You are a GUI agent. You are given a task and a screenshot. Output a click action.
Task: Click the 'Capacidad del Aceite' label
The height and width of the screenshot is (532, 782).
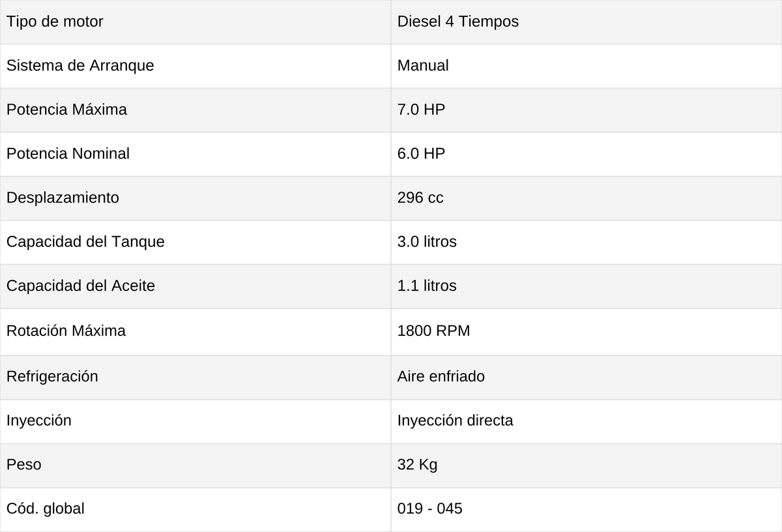[x=81, y=286]
